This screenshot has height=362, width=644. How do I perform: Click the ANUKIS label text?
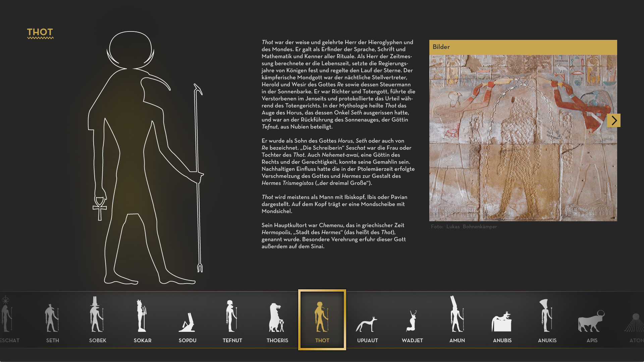pos(547,341)
